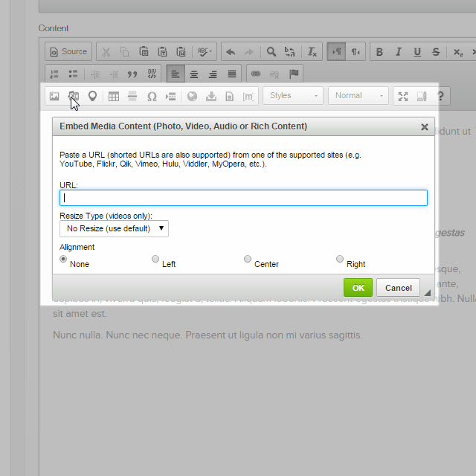Click the Embed Media icon
Viewport: 476px width, 476px height.
coord(73,96)
